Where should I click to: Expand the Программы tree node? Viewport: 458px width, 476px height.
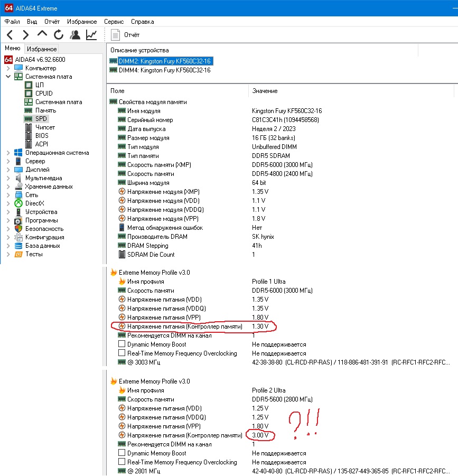[x=8, y=220]
